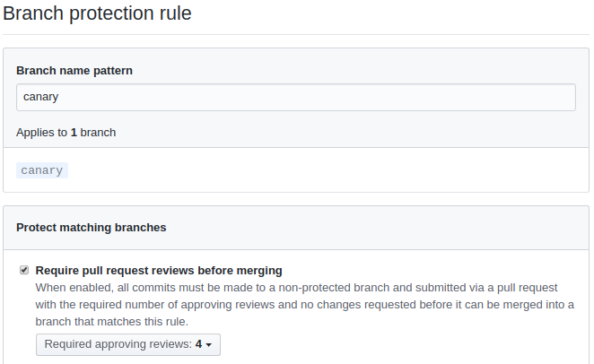Click the Branch protection rule heading

pyautogui.click(x=98, y=13)
